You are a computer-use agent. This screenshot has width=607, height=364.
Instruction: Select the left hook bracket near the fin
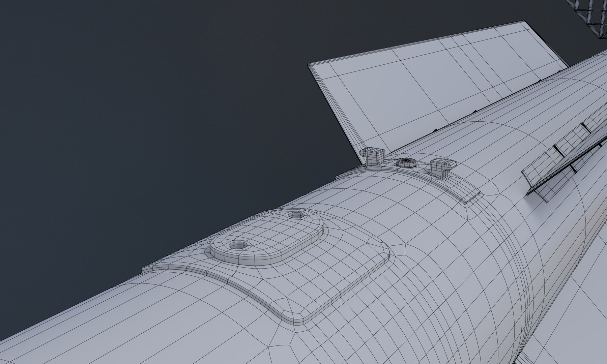point(373,156)
